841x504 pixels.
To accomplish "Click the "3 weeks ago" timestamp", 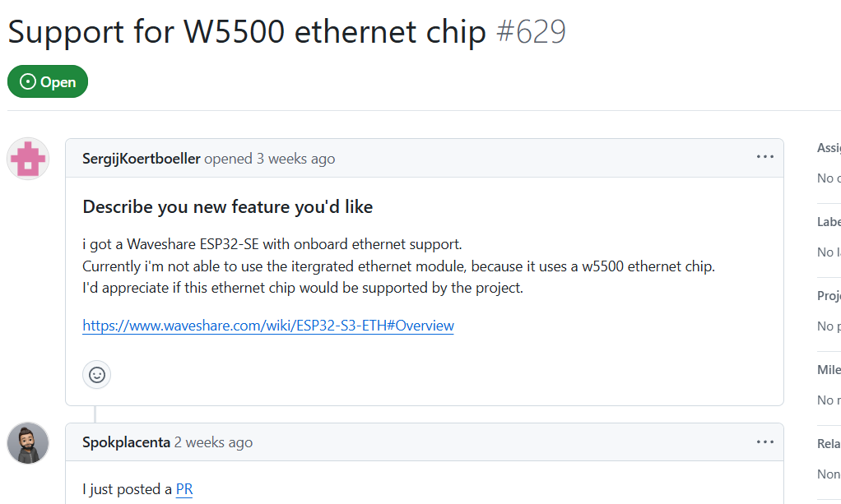I will coord(295,159).
